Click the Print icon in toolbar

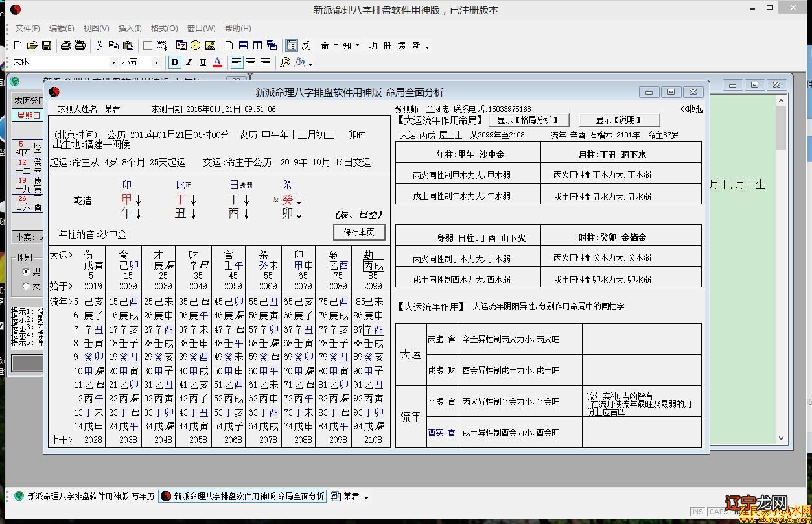tap(66, 45)
